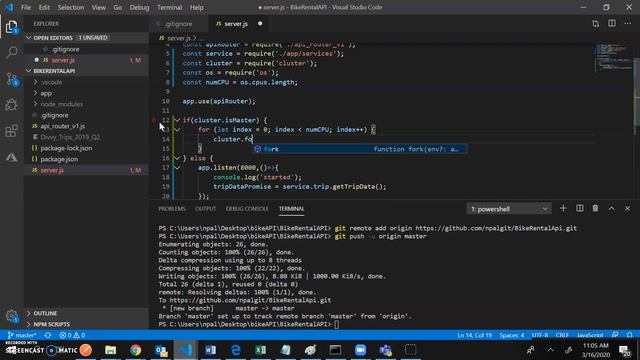The image size is (640, 360).
Task: Open the Azure triangle icon in activity bar
Action: pos(11,157)
